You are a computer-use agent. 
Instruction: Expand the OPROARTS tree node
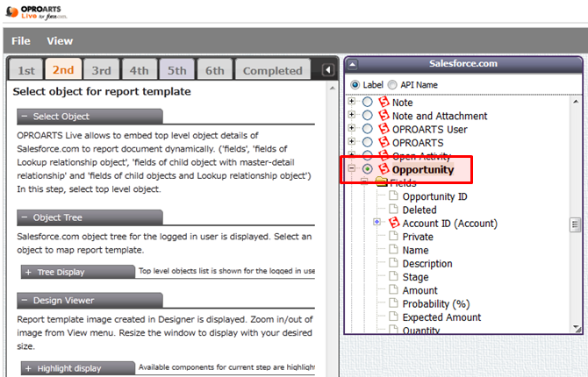[351, 141]
